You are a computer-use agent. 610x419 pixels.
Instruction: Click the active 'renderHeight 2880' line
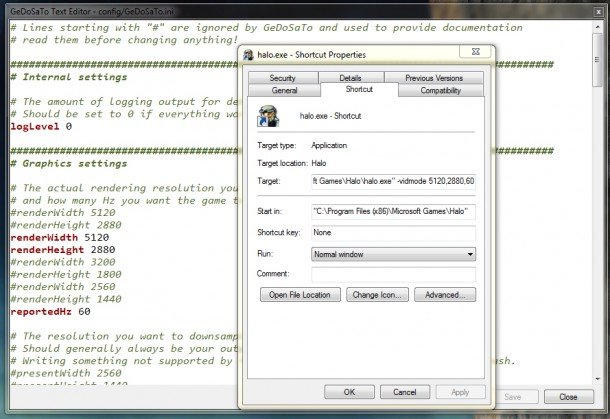63,250
